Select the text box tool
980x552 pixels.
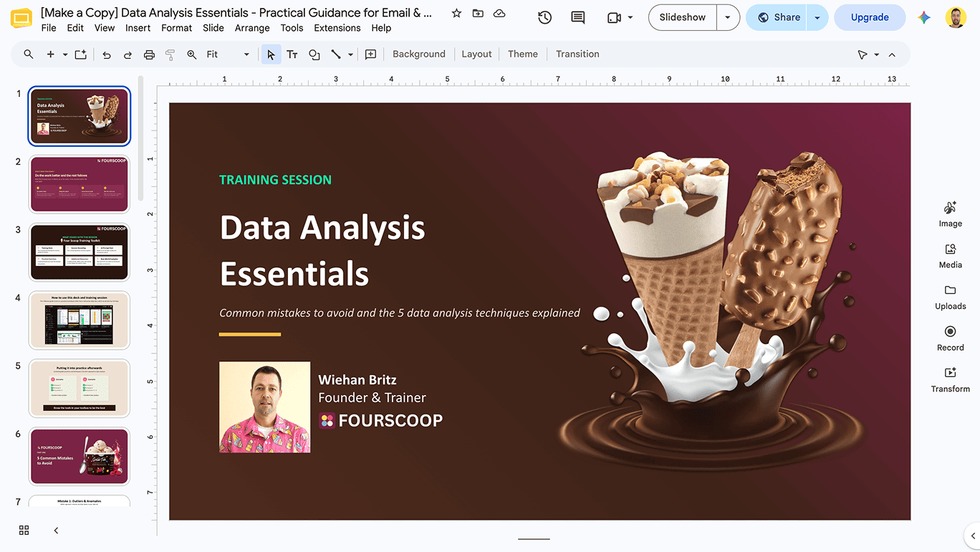tap(292, 54)
